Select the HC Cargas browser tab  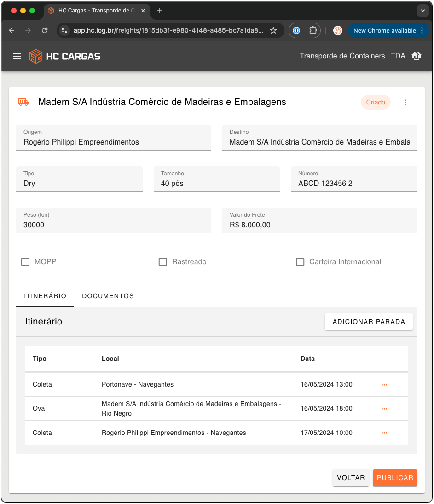pyautogui.click(x=96, y=11)
